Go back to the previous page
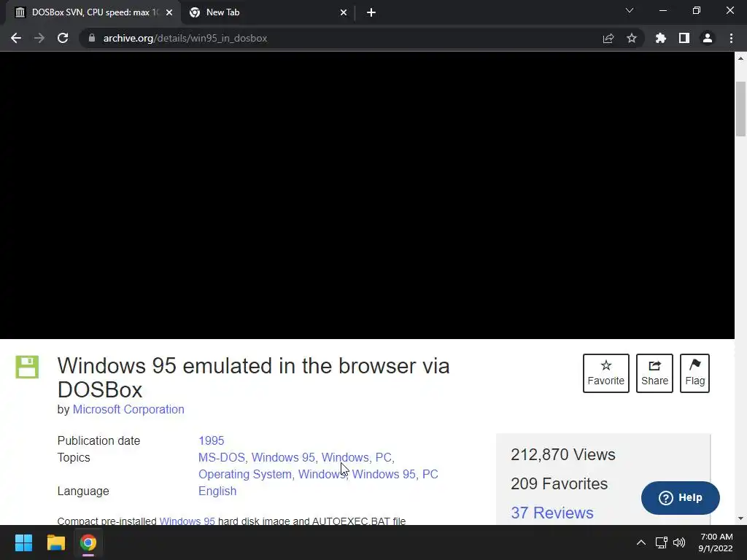 (x=16, y=38)
